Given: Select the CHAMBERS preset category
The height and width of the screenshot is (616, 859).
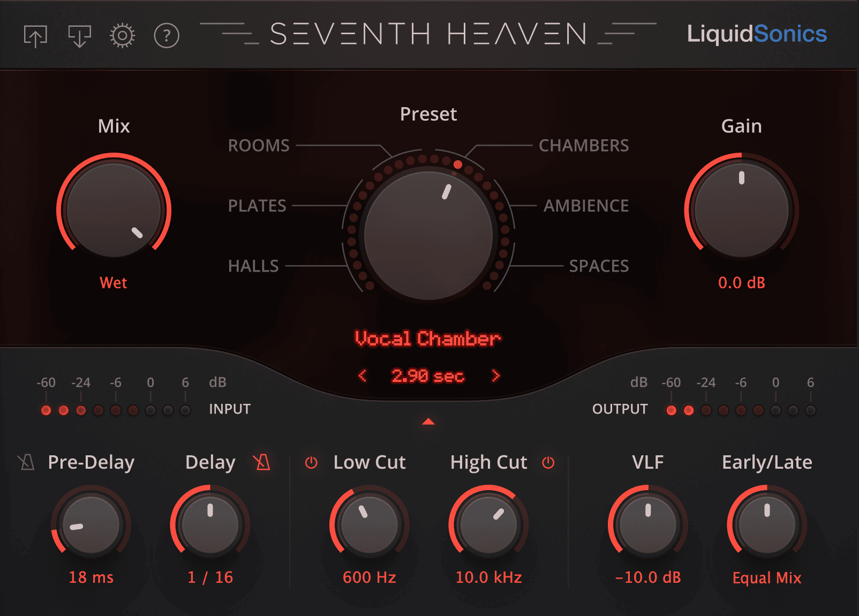Looking at the screenshot, I should coord(583,145).
